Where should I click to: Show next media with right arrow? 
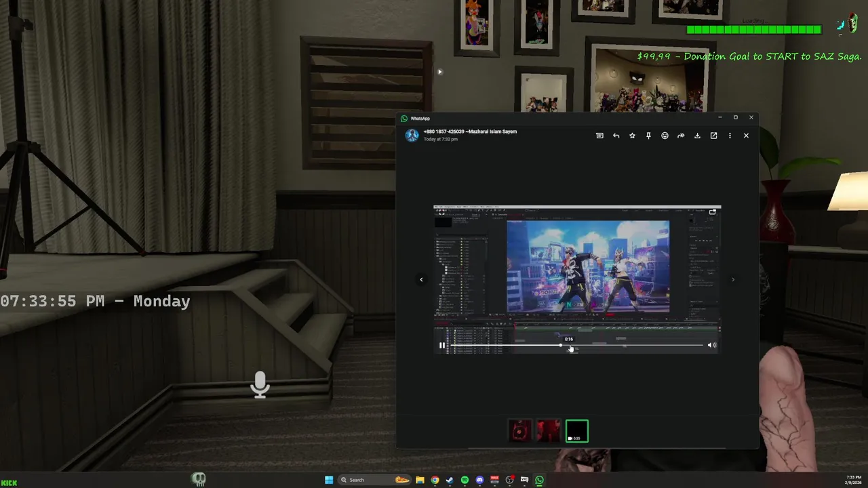click(732, 279)
